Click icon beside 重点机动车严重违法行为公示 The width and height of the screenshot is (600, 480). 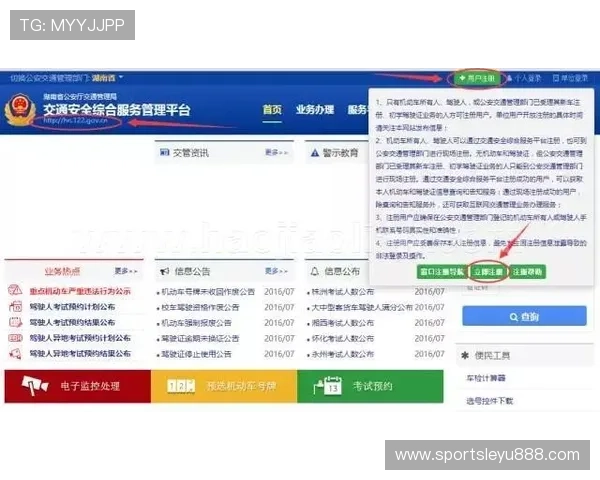tap(15, 291)
